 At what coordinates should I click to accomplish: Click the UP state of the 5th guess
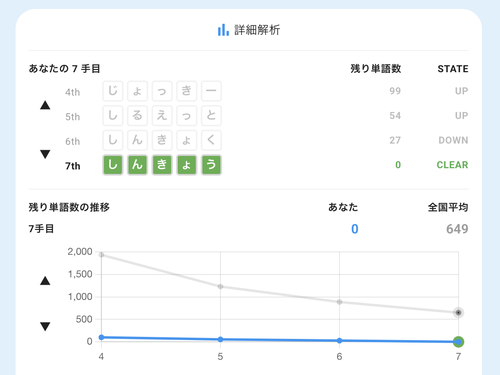(462, 116)
